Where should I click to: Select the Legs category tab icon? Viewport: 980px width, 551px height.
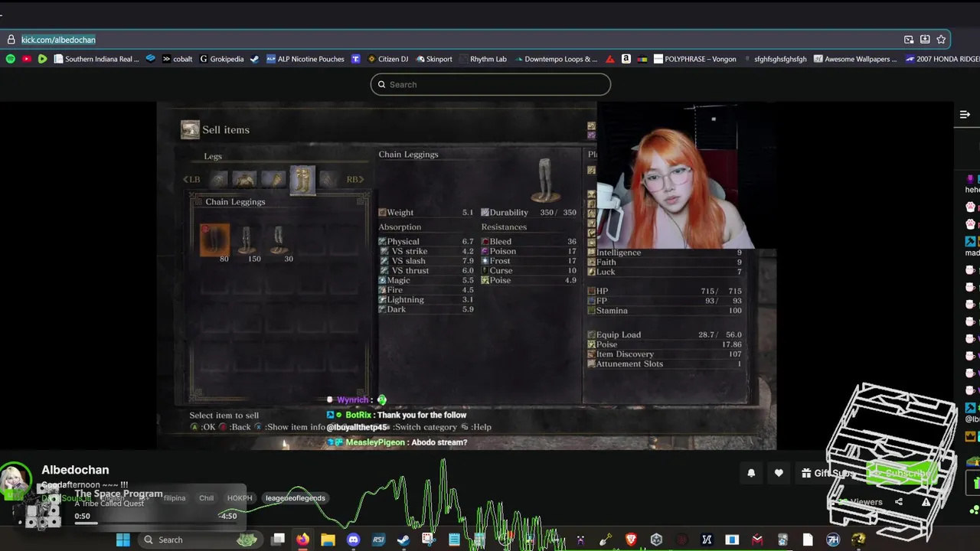(302, 180)
